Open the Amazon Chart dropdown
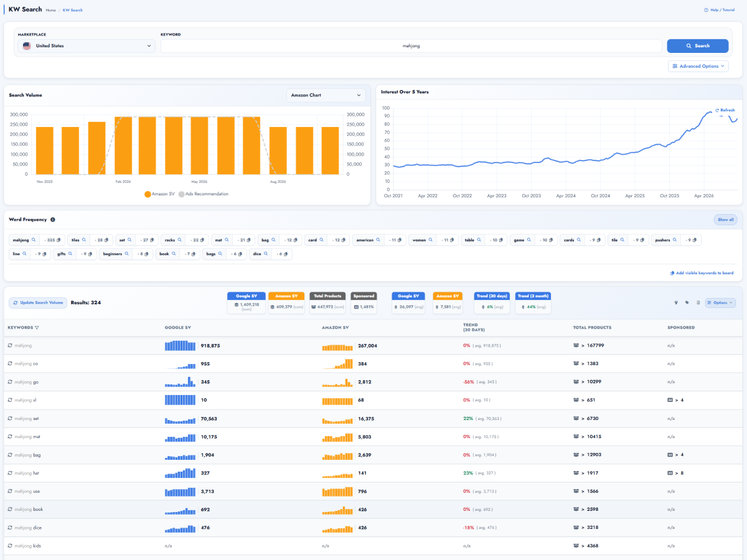This screenshot has width=747, height=560. (x=326, y=95)
